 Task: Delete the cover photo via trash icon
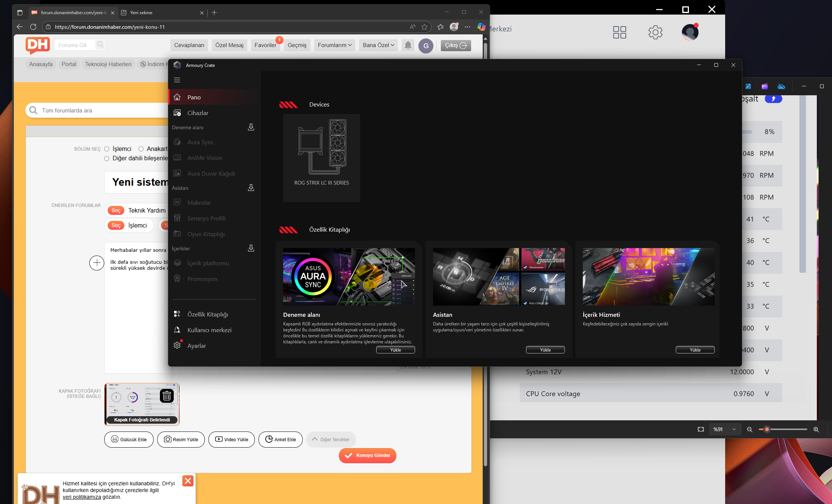167,396
